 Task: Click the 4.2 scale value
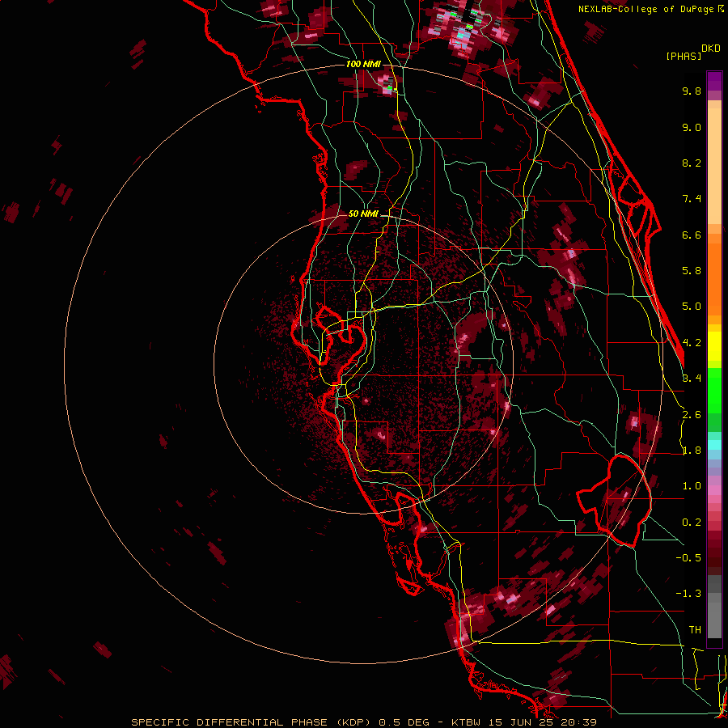(692, 343)
